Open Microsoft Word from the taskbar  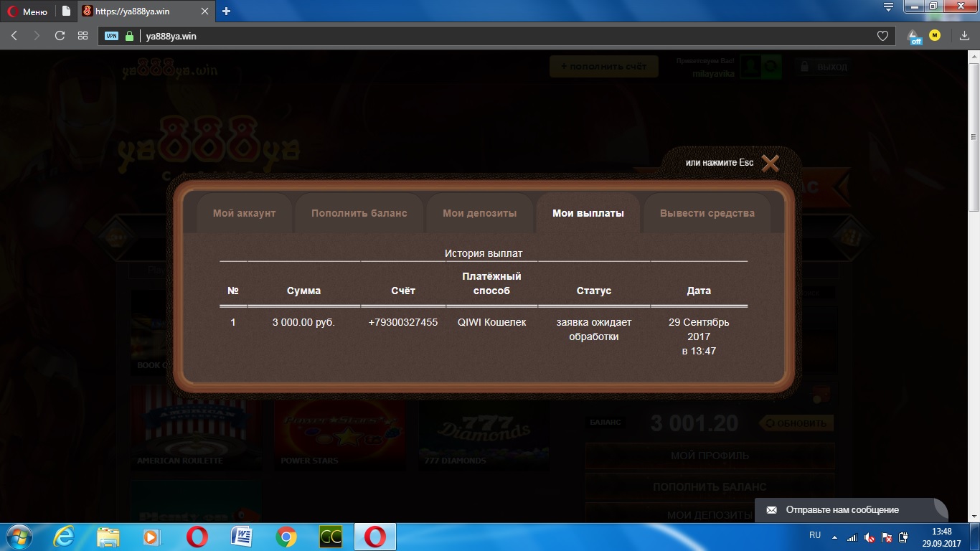click(x=242, y=537)
